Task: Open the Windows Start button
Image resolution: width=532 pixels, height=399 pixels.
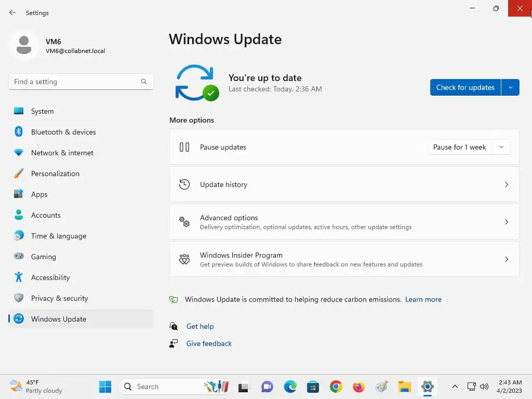Action: [x=105, y=387]
